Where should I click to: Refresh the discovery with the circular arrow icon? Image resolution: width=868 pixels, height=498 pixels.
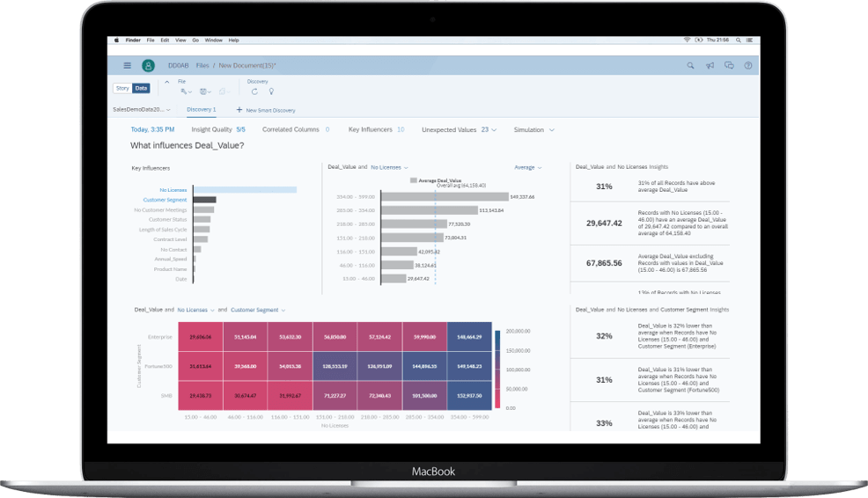pyautogui.click(x=254, y=92)
